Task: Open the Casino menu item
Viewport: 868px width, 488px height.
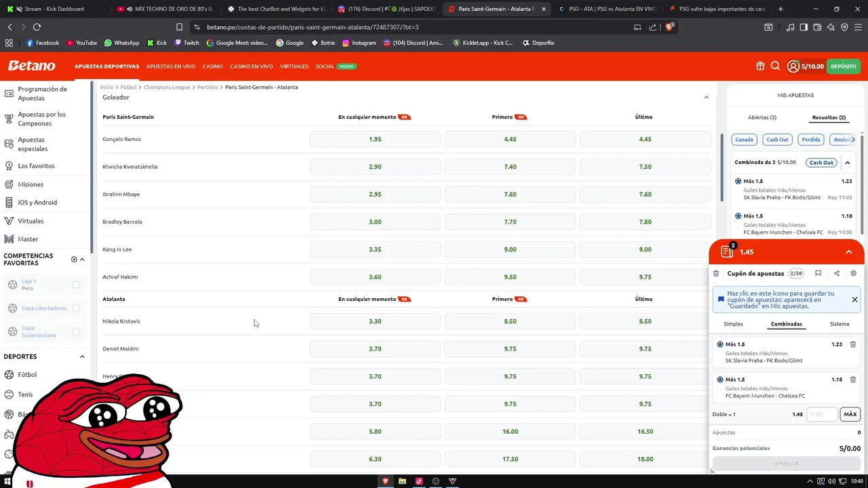Action: coord(213,66)
